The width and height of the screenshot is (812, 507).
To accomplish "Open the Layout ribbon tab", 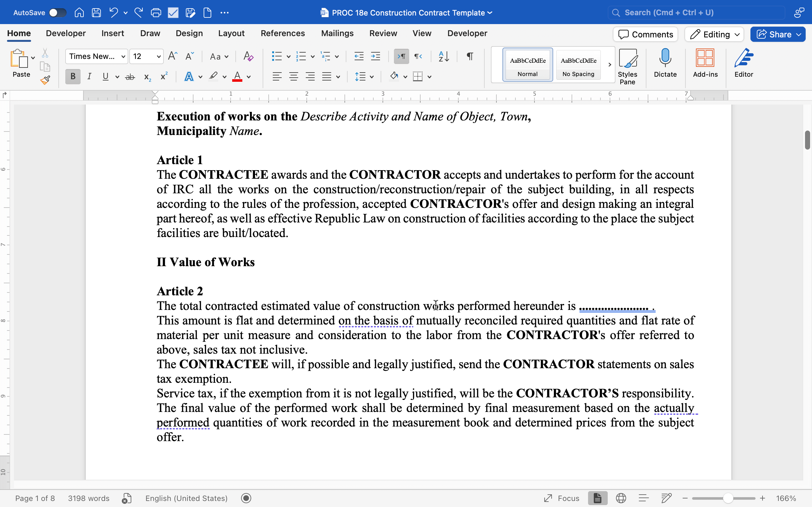I will pyautogui.click(x=231, y=33).
